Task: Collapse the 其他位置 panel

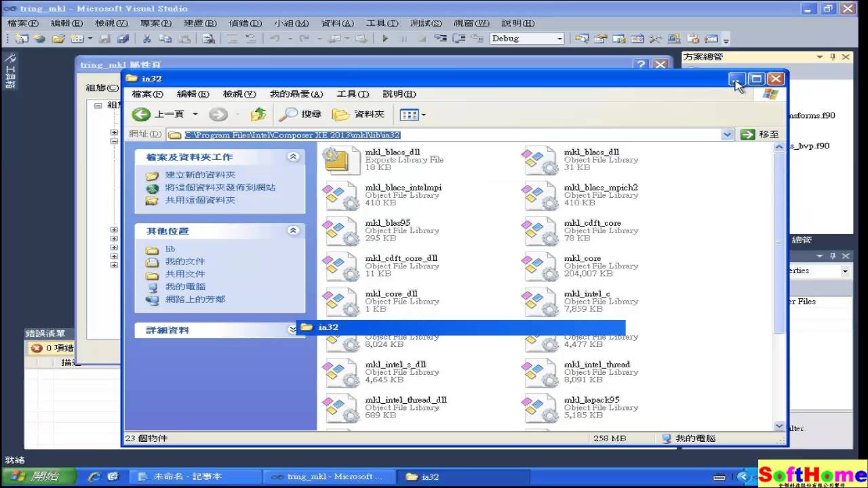Action: tap(293, 230)
